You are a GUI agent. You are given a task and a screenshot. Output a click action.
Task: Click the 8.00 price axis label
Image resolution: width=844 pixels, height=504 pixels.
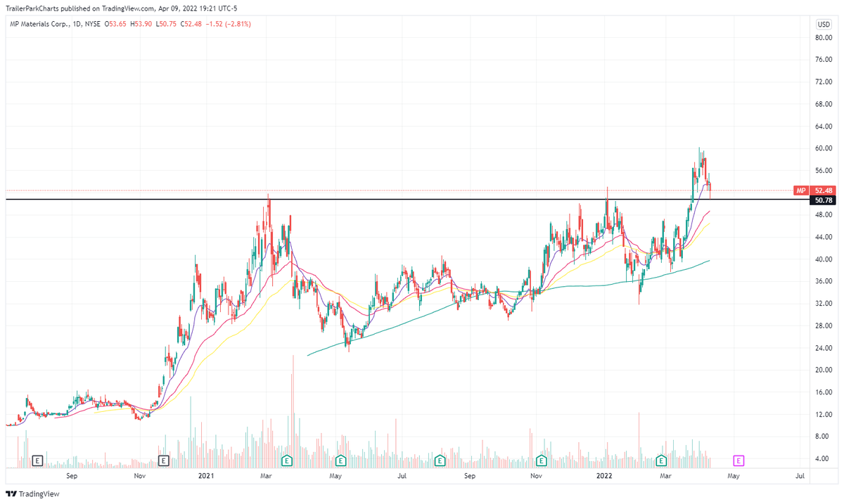click(x=823, y=437)
